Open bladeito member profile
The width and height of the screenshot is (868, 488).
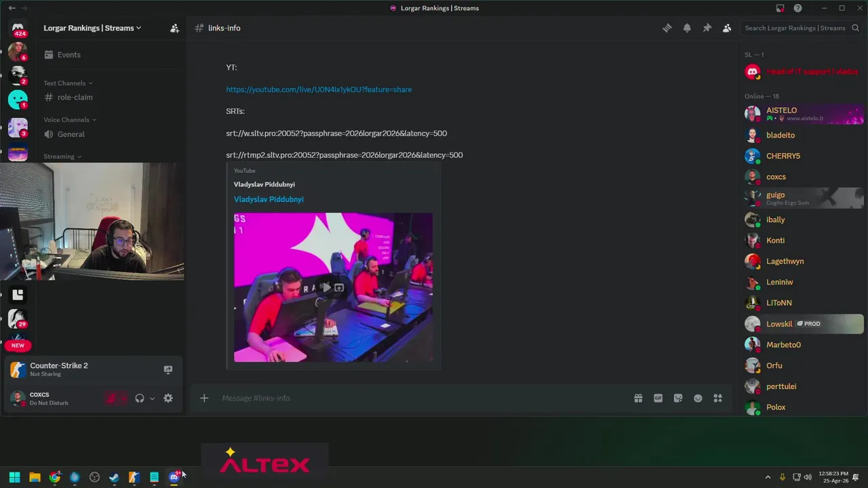[x=804, y=135]
